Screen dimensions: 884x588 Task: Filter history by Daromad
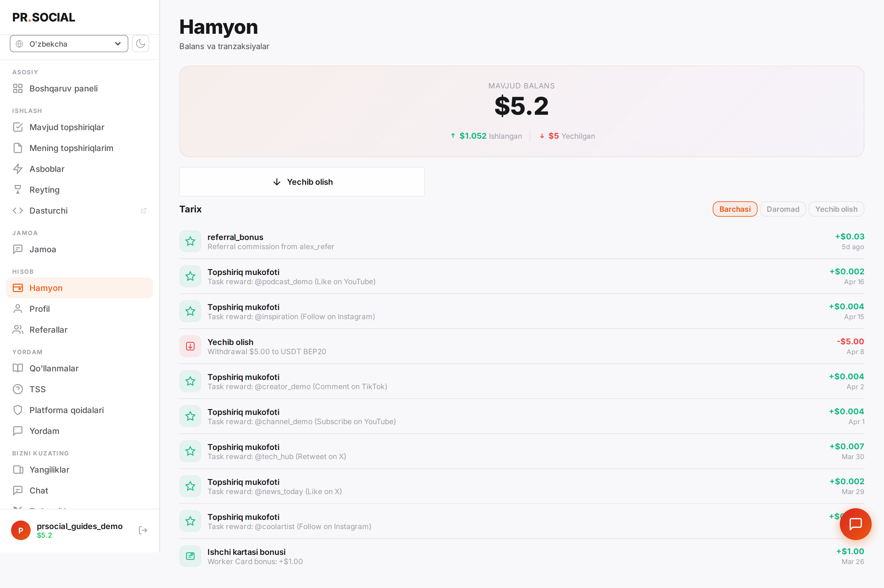[x=783, y=209]
